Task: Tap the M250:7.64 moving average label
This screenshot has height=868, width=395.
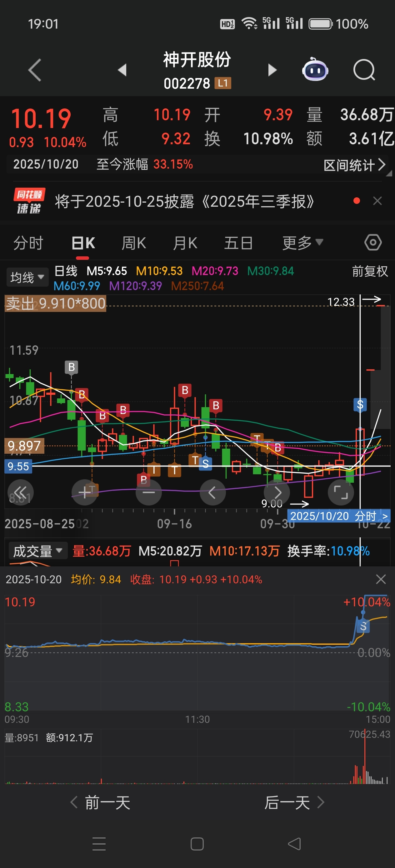Action: 197,286
